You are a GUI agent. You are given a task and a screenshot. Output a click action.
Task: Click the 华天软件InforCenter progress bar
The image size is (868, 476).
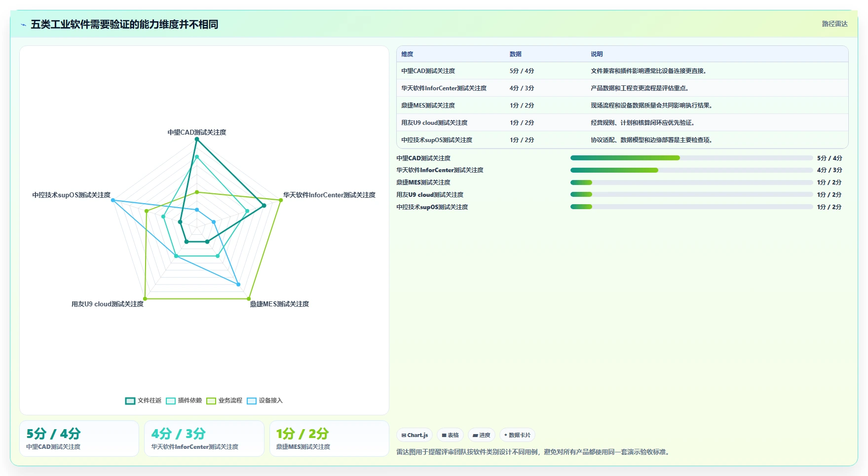pyautogui.click(x=691, y=170)
